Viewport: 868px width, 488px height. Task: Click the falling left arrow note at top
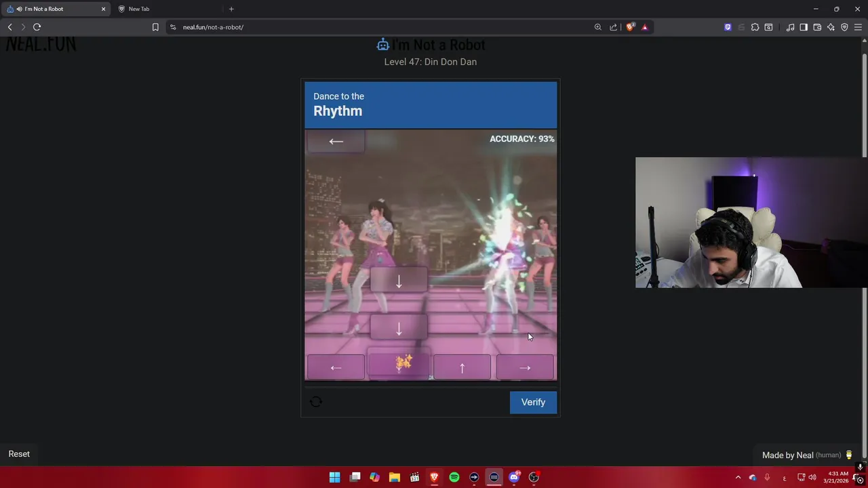(x=336, y=141)
